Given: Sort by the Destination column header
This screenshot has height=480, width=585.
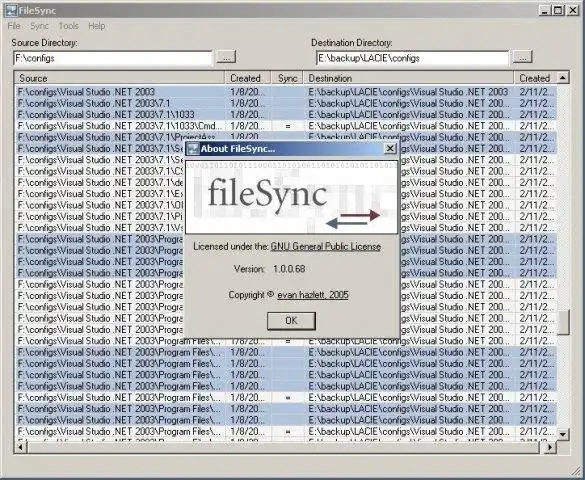Looking at the screenshot, I should tap(409, 78).
